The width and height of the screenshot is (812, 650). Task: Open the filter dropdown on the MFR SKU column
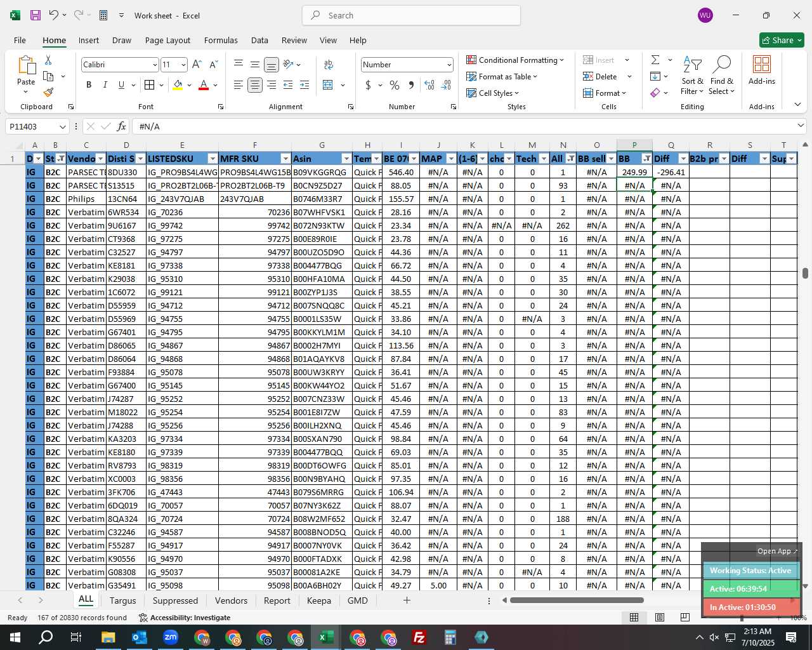pos(285,159)
